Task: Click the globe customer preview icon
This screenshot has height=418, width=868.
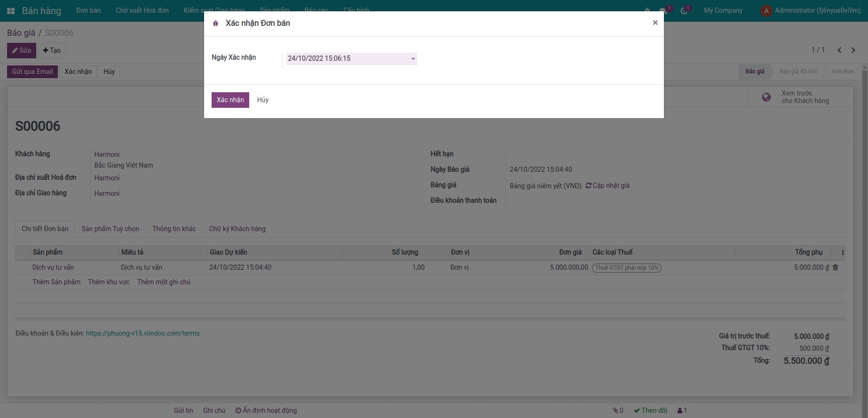Action: 766,97
